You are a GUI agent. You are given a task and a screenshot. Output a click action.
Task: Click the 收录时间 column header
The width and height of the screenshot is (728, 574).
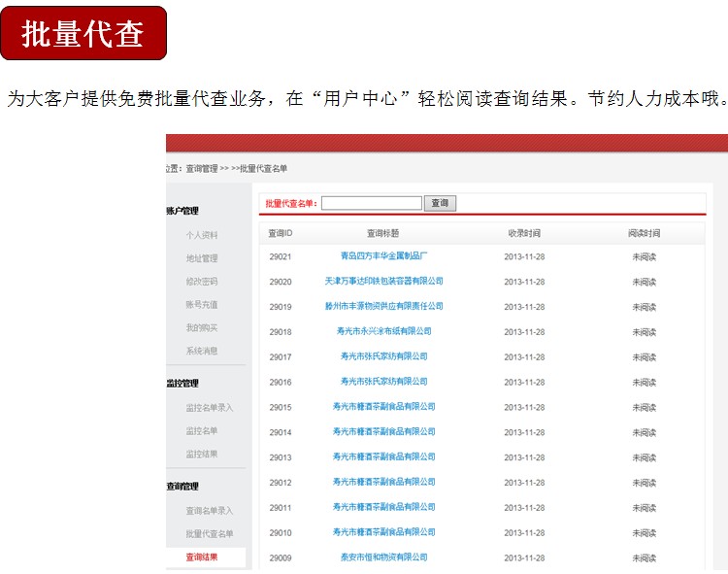click(524, 233)
